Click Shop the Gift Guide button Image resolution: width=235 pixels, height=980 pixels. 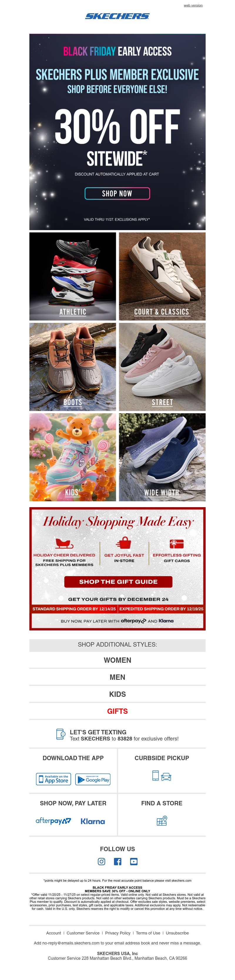point(118,582)
